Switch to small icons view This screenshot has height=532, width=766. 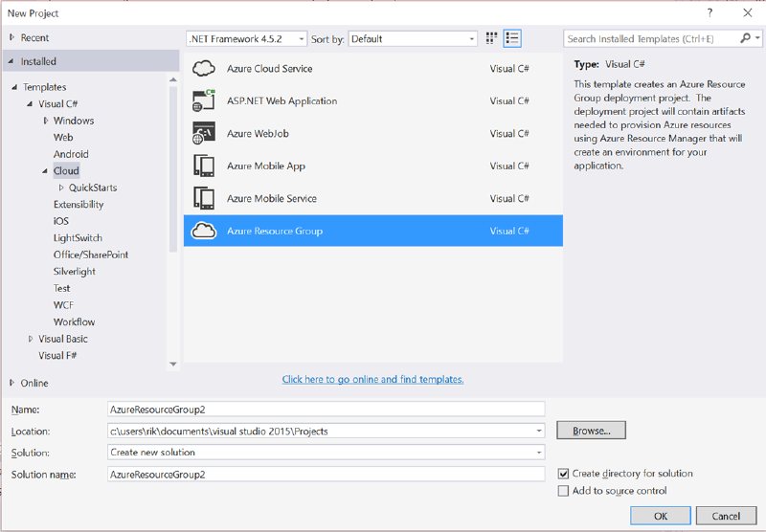tap(491, 38)
